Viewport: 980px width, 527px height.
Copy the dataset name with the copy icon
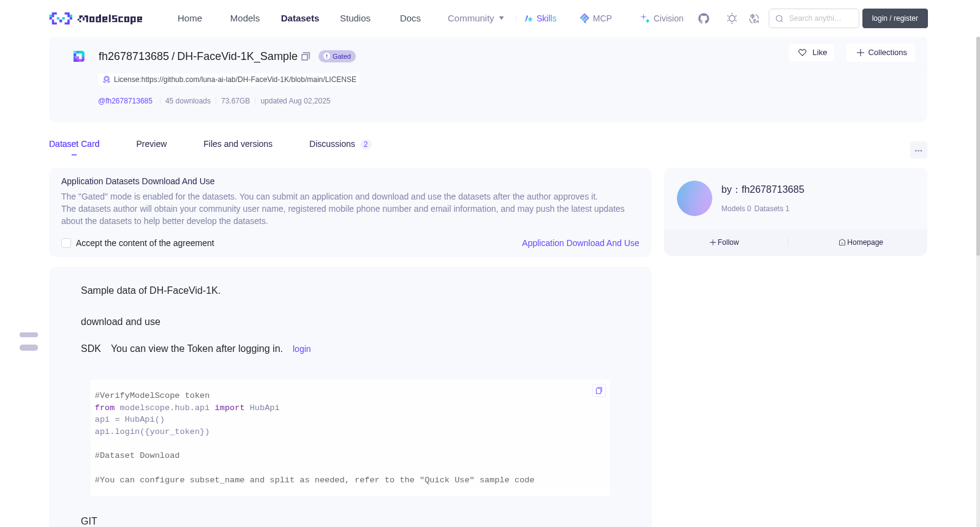click(306, 56)
